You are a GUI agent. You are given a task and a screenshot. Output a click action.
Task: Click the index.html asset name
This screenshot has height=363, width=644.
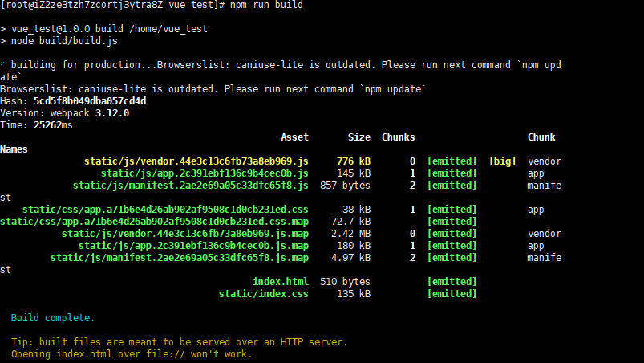[x=281, y=282]
